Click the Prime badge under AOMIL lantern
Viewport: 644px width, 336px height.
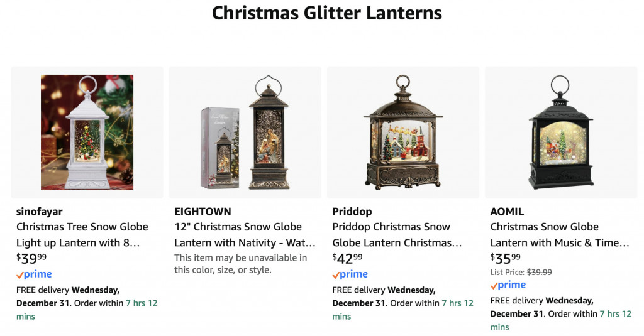coord(508,285)
